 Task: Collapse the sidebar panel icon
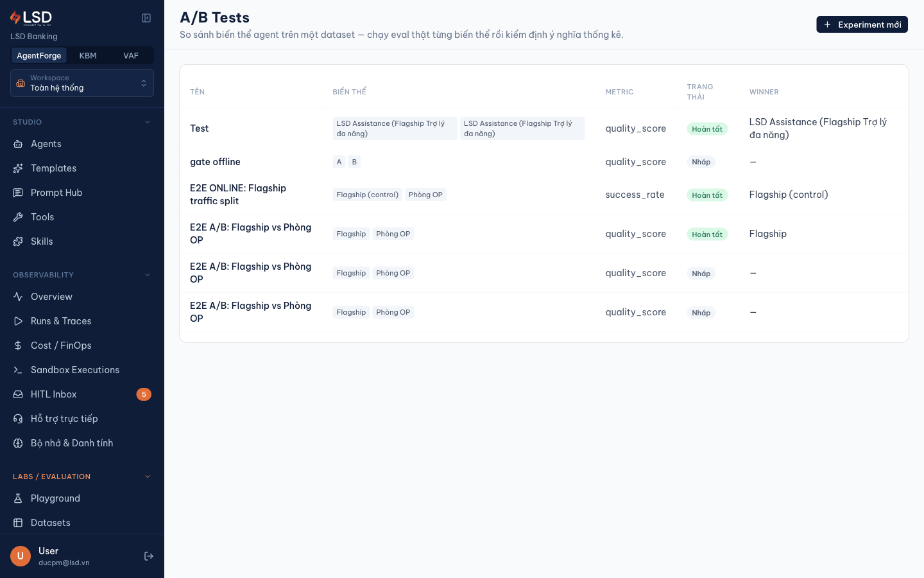[146, 18]
